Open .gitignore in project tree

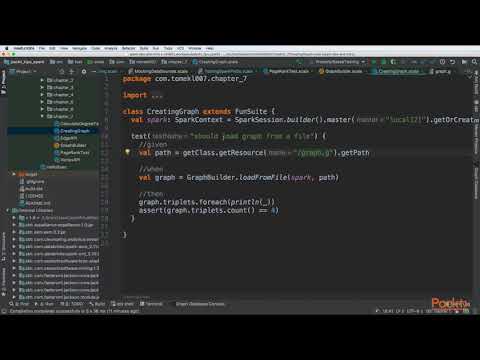point(32,182)
